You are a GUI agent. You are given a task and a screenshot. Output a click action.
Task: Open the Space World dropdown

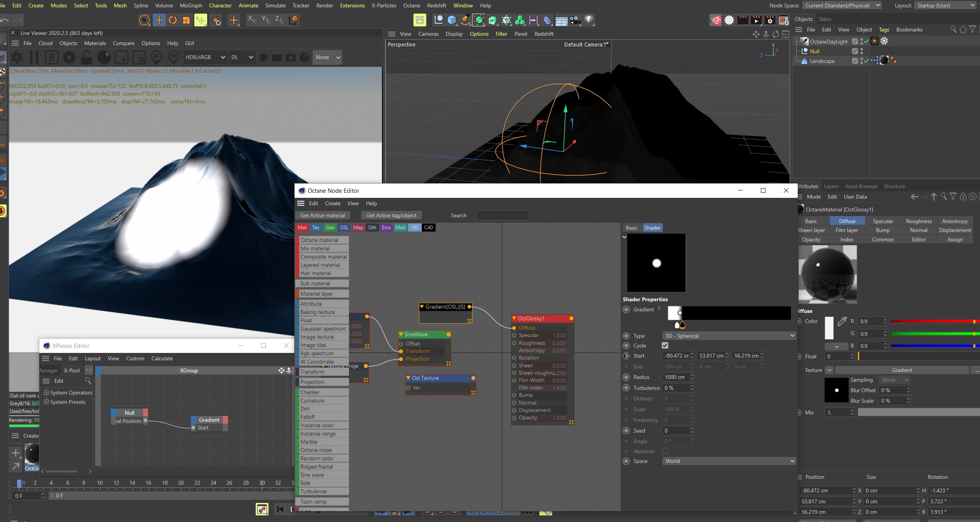tap(729, 461)
